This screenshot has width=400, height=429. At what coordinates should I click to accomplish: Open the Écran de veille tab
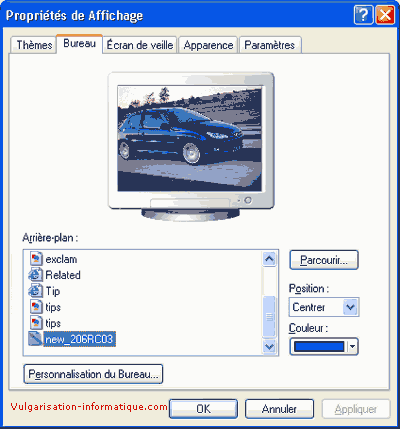click(140, 45)
